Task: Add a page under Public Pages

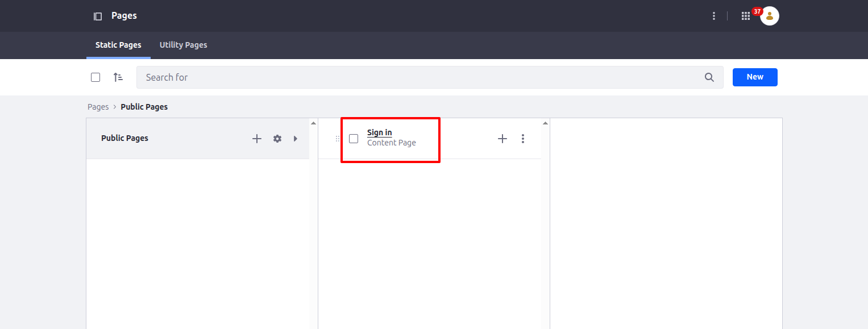Action: (x=257, y=139)
